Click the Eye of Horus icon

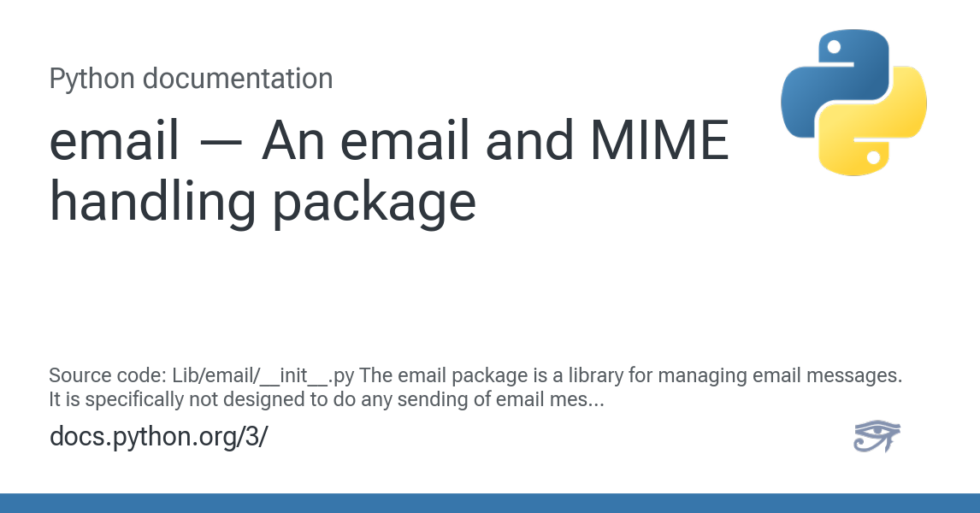pos(877,436)
